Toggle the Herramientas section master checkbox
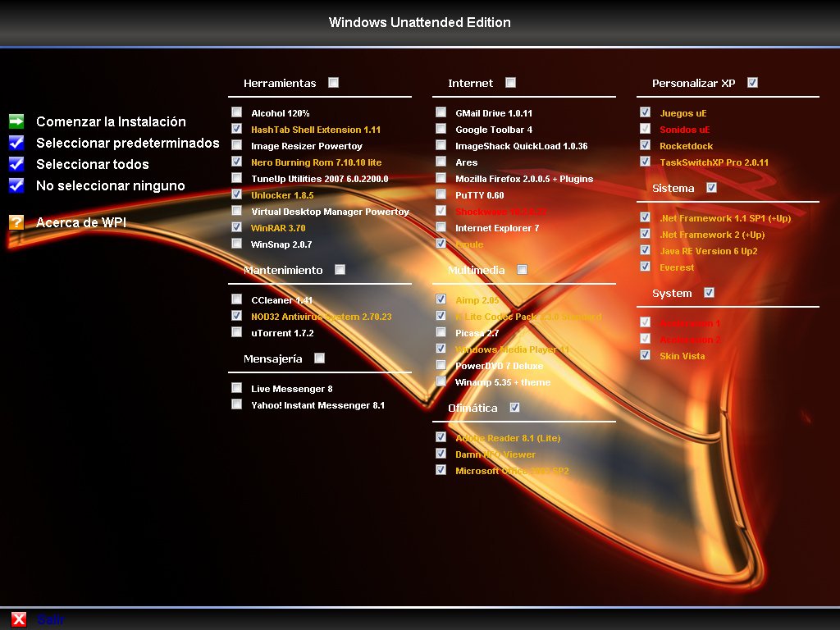The image size is (840, 630). coord(333,82)
